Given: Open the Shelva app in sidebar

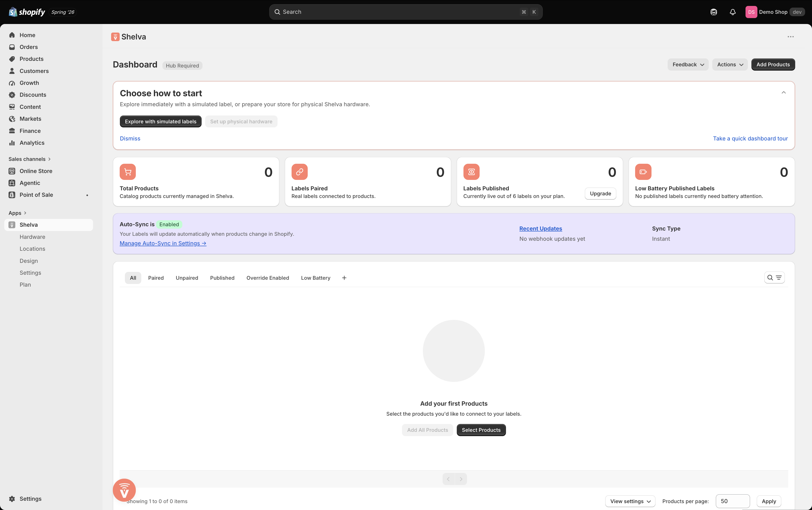Looking at the screenshot, I should [49, 225].
